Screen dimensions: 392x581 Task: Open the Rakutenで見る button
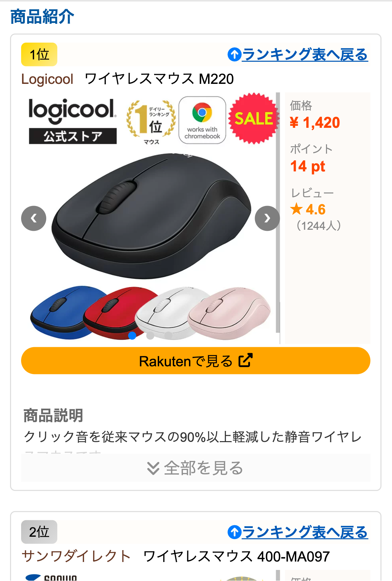(196, 361)
